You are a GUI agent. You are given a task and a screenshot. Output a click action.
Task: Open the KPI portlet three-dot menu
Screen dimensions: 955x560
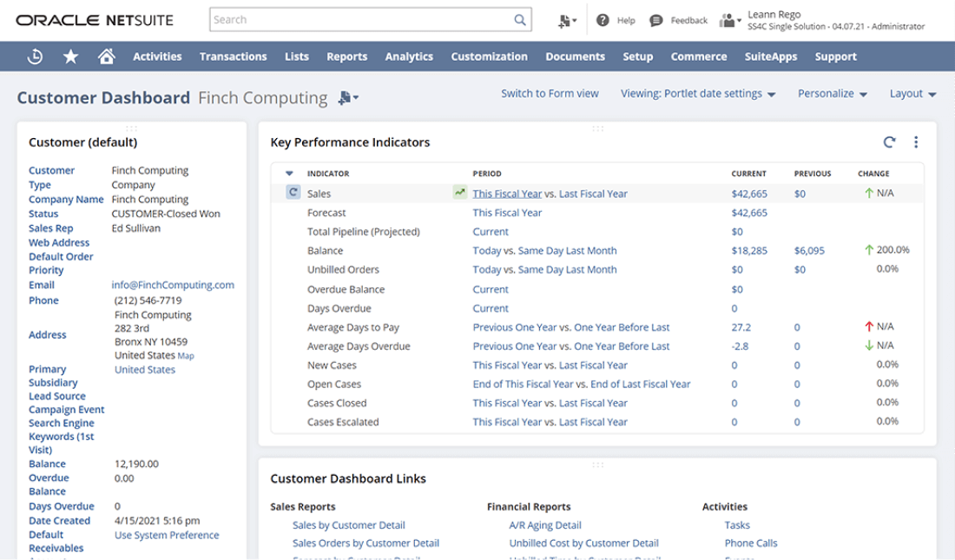click(x=916, y=142)
